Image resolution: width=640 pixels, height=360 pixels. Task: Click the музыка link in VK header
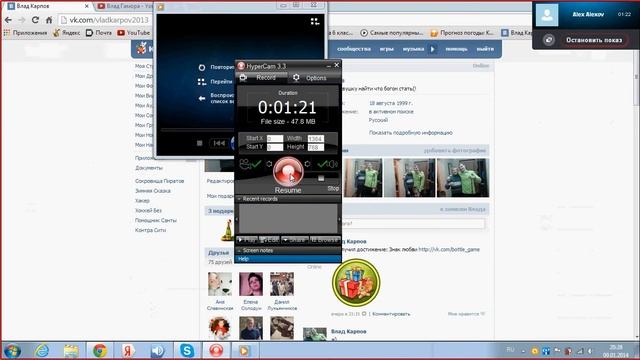pyautogui.click(x=413, y=49)
